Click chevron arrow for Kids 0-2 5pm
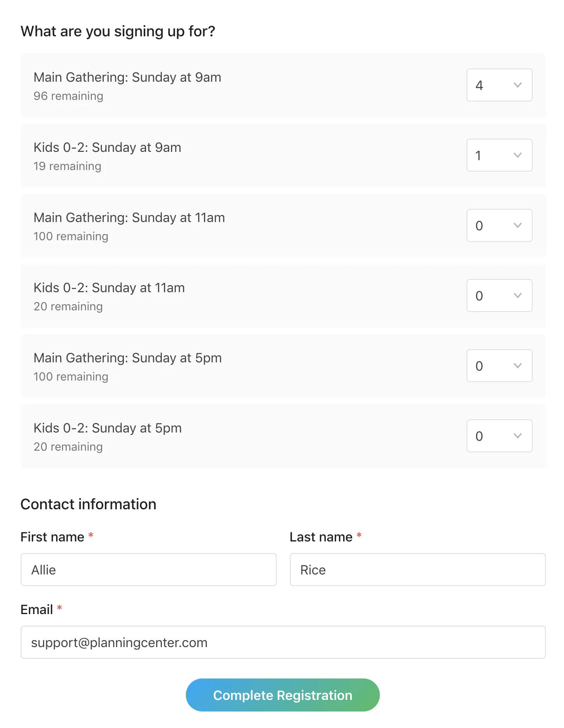564x728 pixels. (517, 436)
